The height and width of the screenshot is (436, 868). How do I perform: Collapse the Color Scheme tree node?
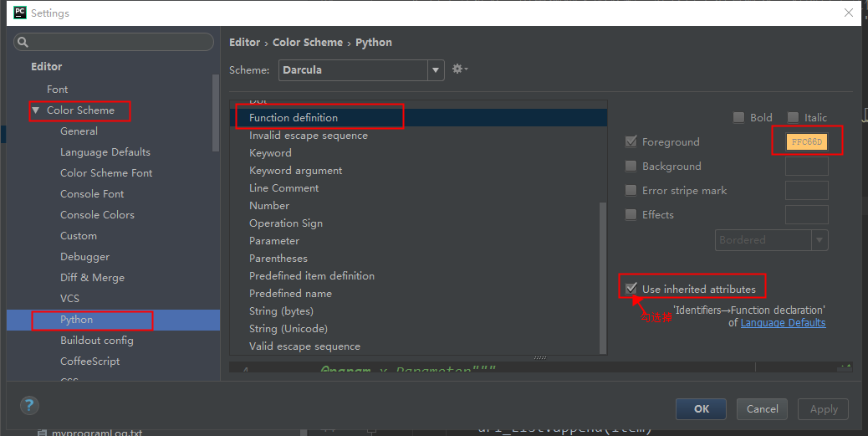point(36,110)
